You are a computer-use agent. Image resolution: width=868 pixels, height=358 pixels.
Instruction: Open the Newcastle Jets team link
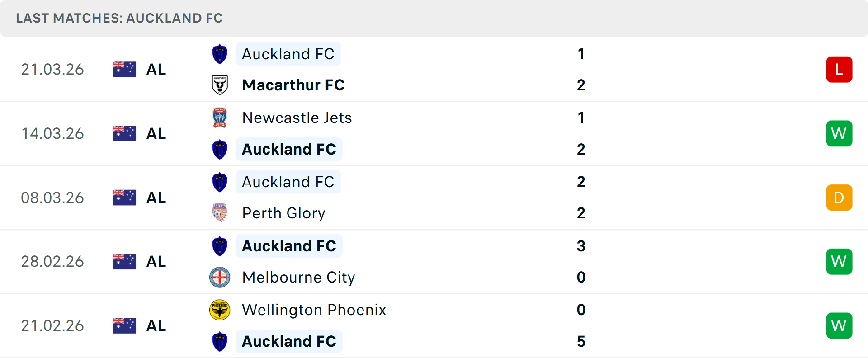tap(297, 118)
